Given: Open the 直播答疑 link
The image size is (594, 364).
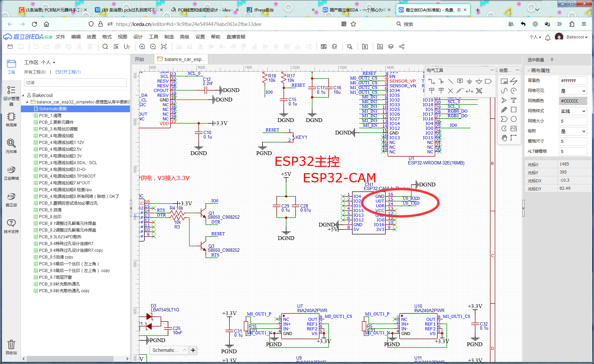Looking at the screenshot, I should (x=236, y=37).
